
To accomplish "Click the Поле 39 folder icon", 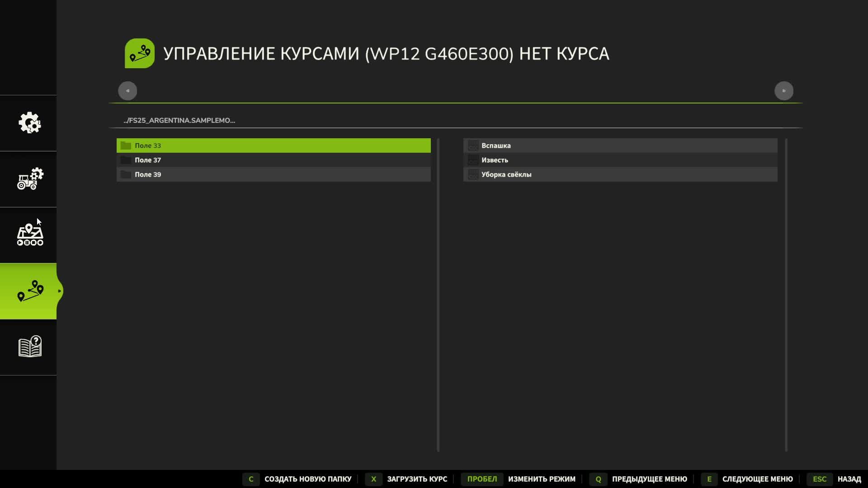I will (126, 174).
